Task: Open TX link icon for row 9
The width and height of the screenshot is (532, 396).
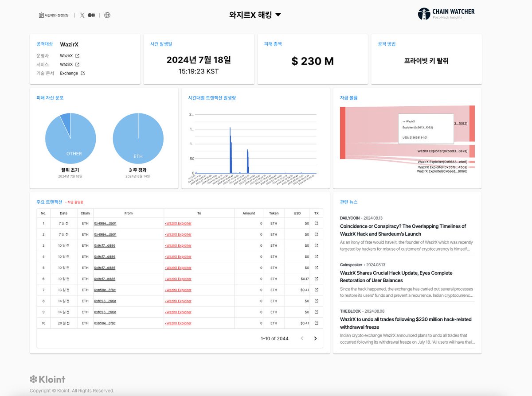Action: pos(316,312)
